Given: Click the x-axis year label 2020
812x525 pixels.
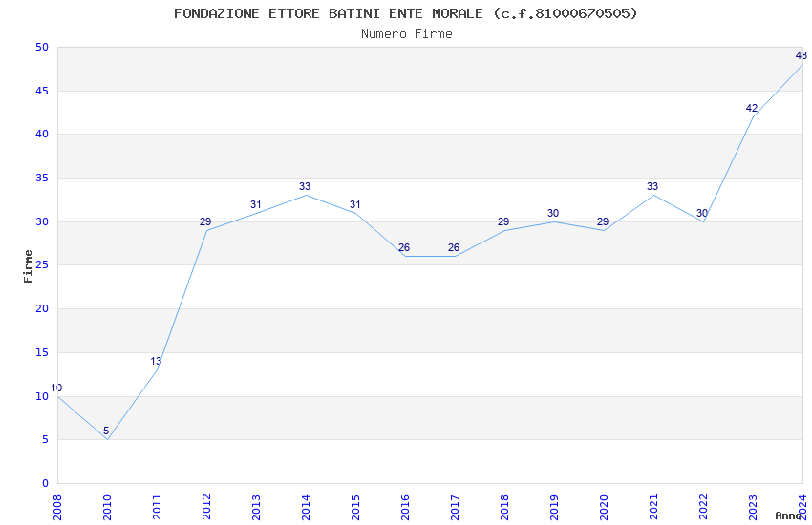Looking at the screenshot, I should pyautogui.click(x=604, y=507).
